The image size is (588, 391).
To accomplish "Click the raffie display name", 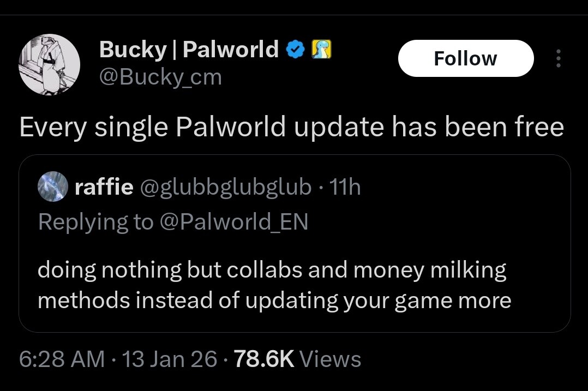I will pyautogui.click(x=104, y=187).
